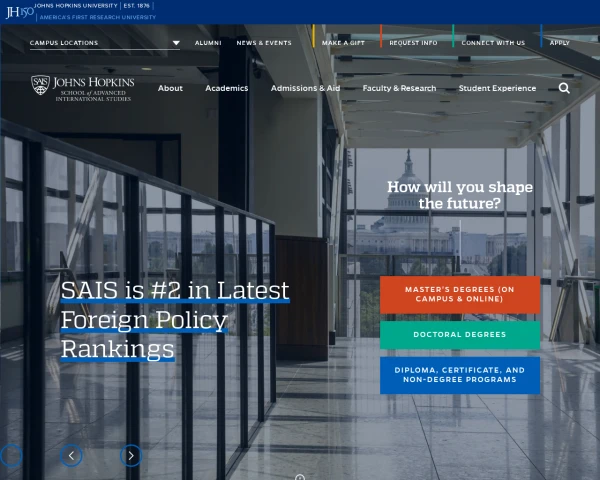Click America's First Research University tagline
Screen dimensions: 600x480
(x=98, y=17)
